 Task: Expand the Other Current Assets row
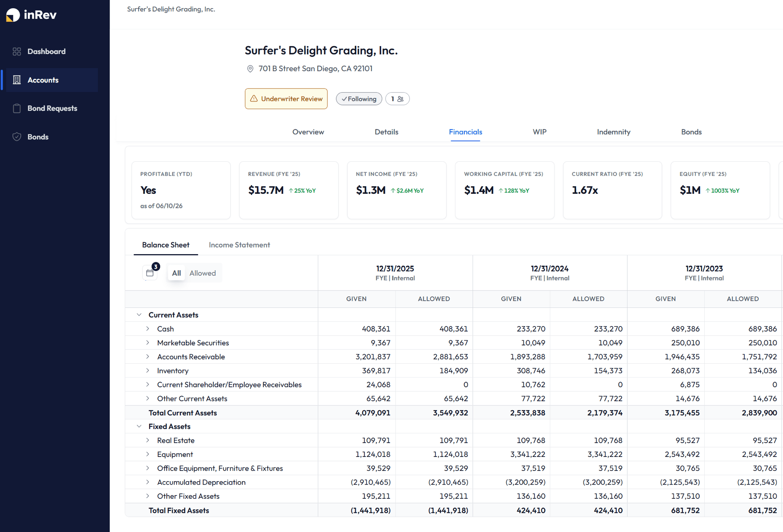click(x=148, y=399)
